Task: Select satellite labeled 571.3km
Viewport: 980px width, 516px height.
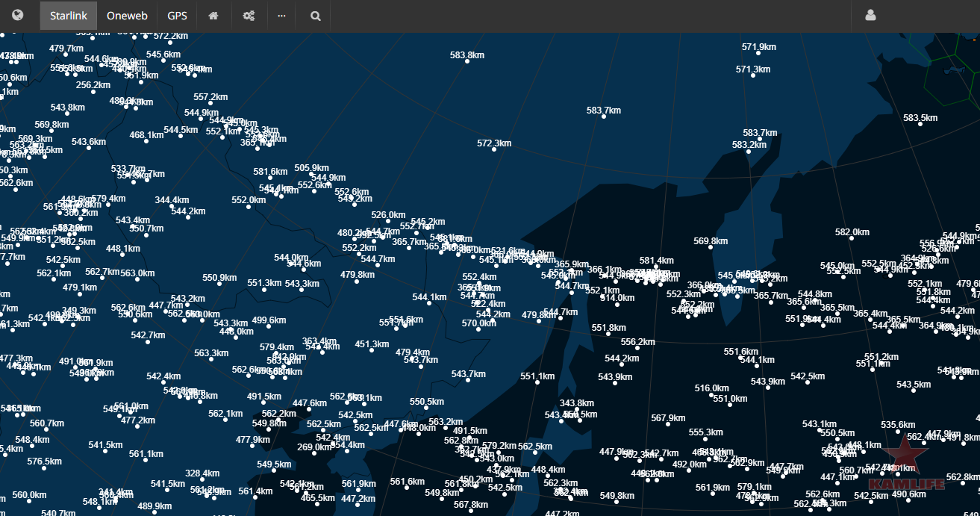Action: tap(753, 69)
